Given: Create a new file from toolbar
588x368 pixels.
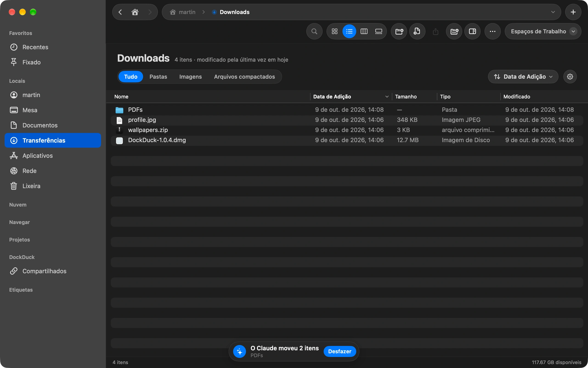Looking at the screenshot, I should (x=417, y=32).
